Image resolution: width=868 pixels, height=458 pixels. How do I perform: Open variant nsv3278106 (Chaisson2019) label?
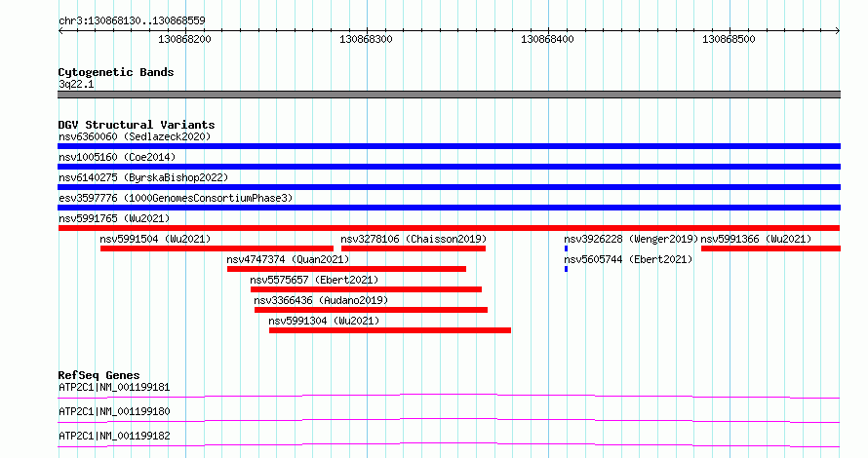414,239
